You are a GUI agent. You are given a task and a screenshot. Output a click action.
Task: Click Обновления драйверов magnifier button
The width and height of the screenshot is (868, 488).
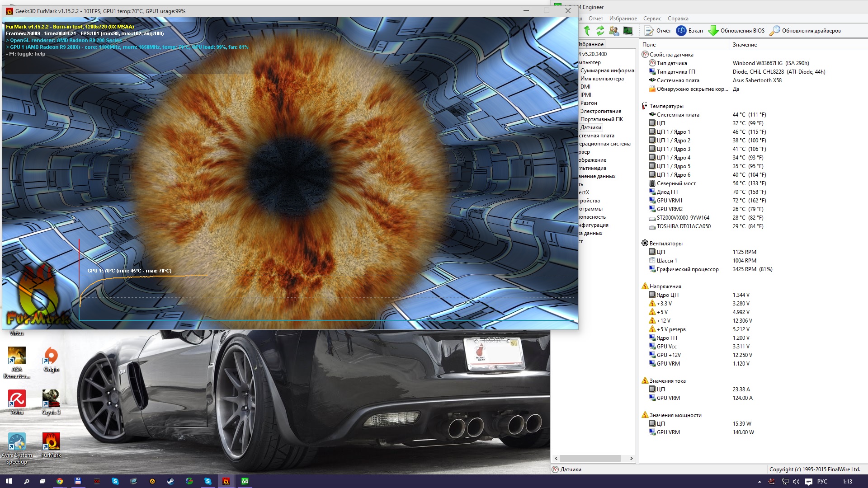coord(805,31)
